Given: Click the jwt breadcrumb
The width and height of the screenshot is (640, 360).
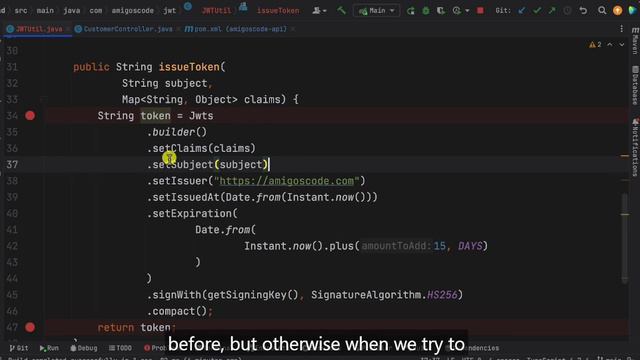Looking at the screenshot, I should (169, 11).
